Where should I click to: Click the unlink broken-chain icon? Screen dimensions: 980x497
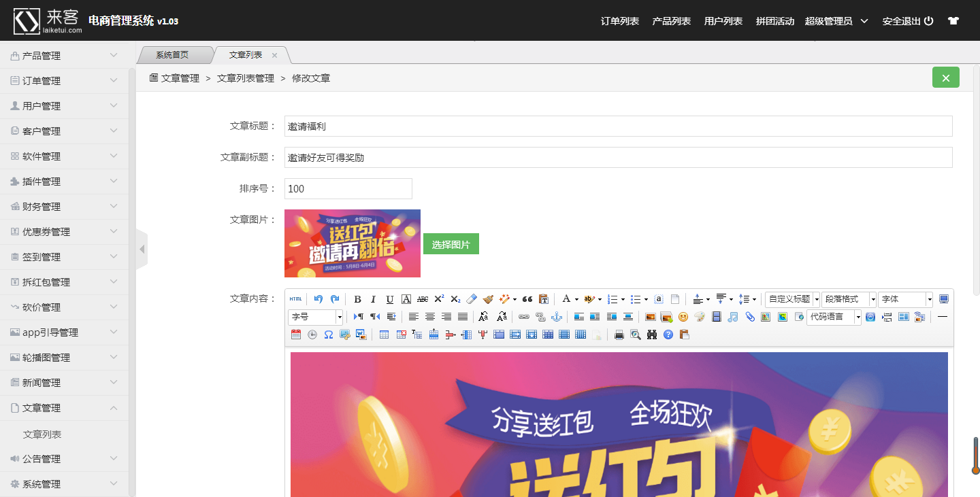tap(540, 317)
